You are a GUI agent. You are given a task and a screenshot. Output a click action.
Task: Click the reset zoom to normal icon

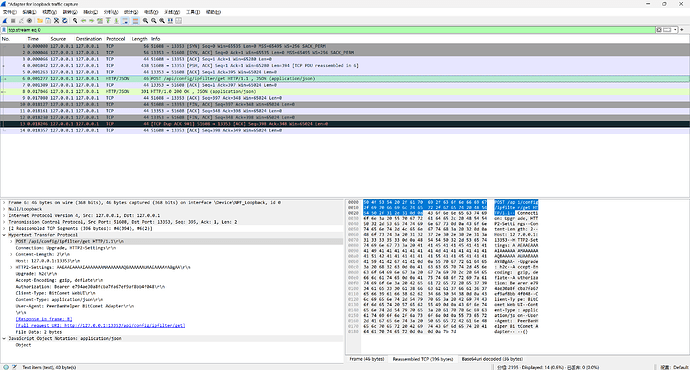click(x=162, y=21)
